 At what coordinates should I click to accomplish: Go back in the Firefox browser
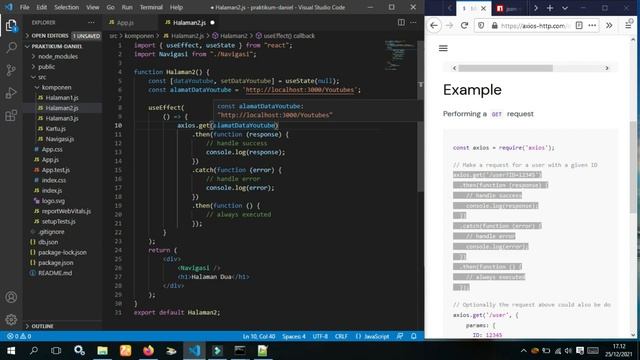[434, 26]
